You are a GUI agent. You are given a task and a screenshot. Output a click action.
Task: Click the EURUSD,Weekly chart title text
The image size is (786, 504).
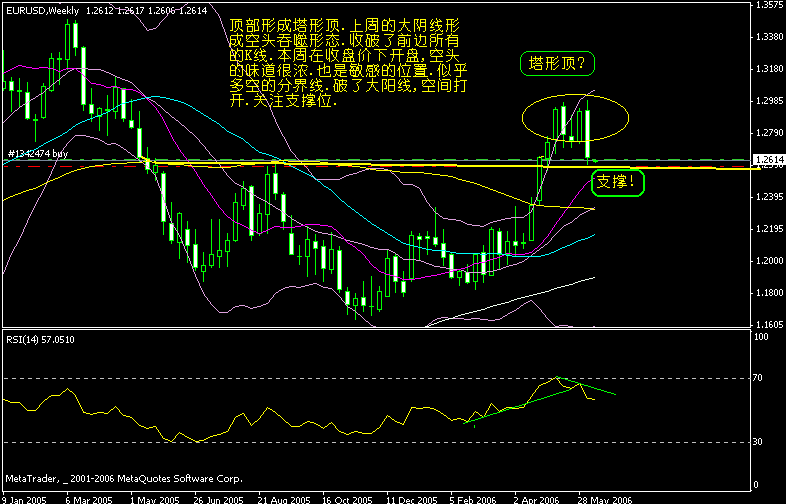click(43, 11)
